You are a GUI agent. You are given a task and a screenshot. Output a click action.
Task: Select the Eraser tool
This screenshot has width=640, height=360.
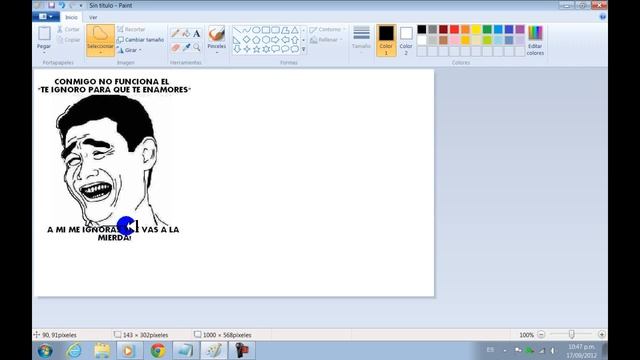[175, 48]
